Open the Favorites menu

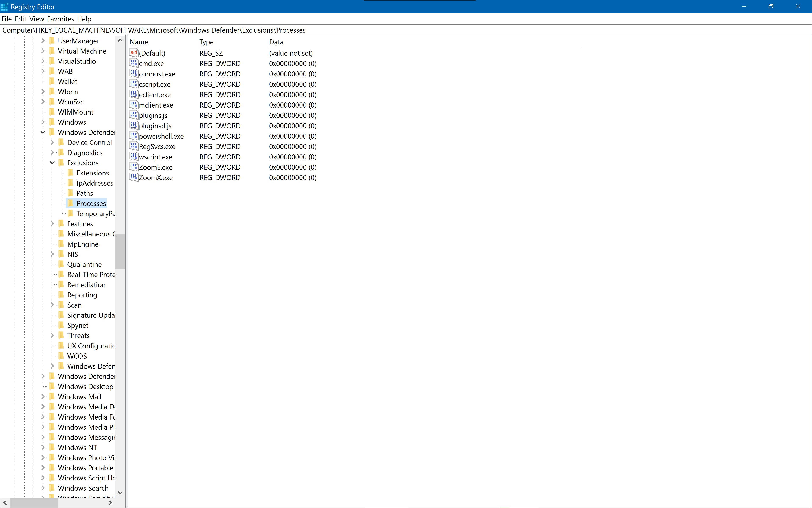[x=60, y=19]
